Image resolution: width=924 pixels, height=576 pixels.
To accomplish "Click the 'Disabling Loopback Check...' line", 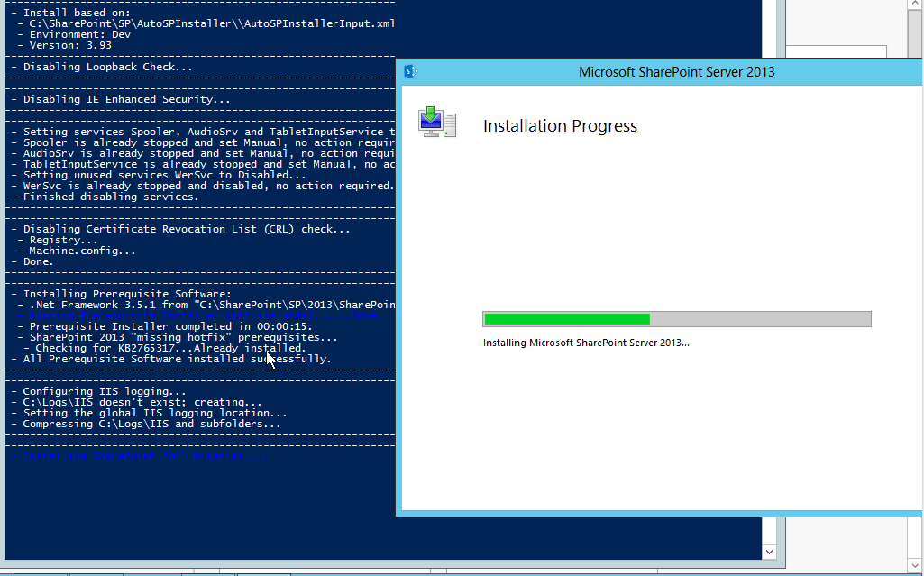I will (102, 67).
